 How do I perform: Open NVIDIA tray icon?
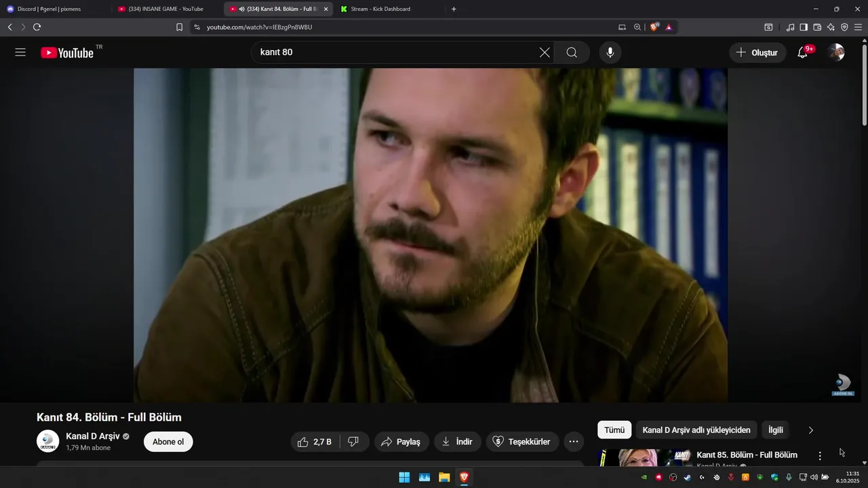[644, 477]
